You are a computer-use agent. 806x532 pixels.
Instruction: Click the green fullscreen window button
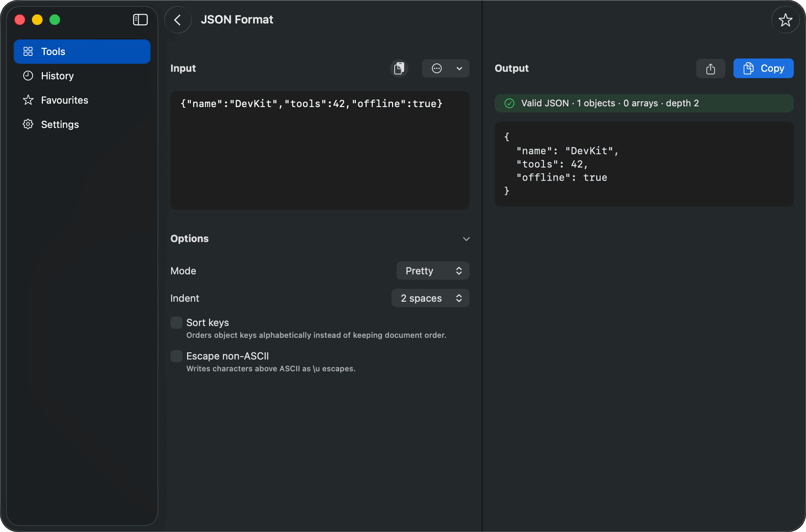(55, 20)
